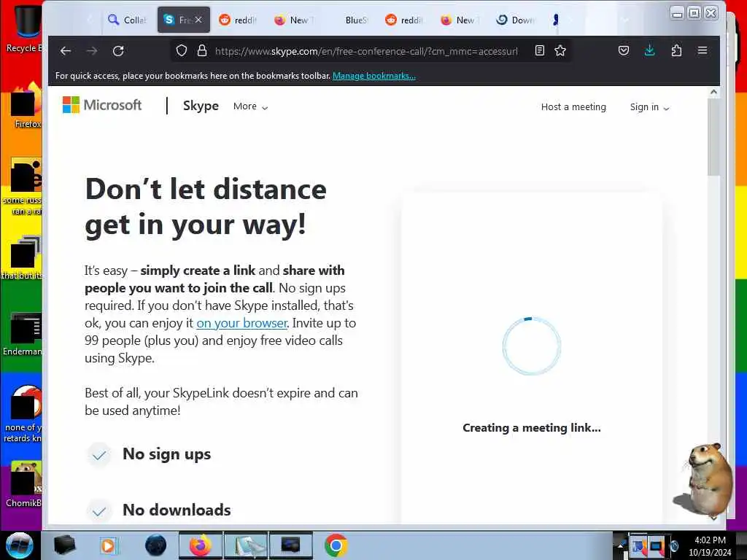The height and width of the screenshot is (560, 747).
Task: Open the Skype home link
Action: 201,106
